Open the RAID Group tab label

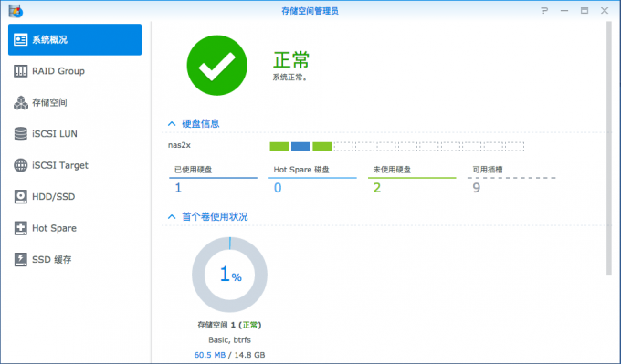pyautogui.click(x=58, y=71)
